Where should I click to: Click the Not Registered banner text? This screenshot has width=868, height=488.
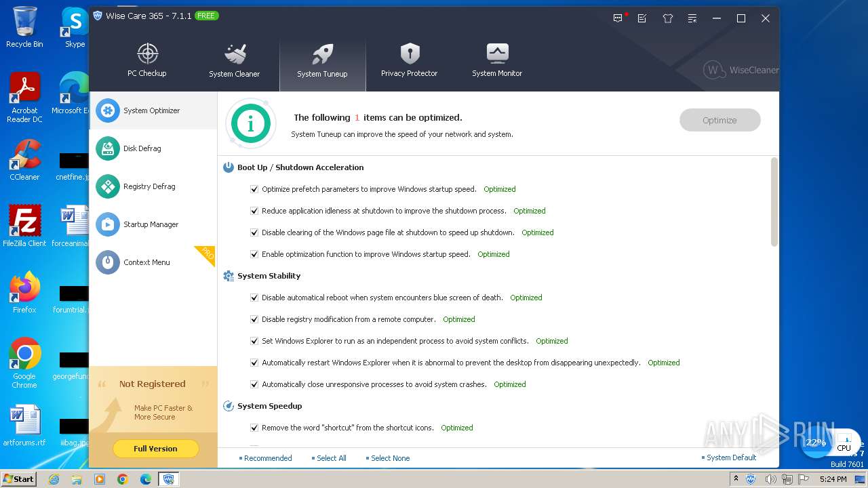point(152,384)
